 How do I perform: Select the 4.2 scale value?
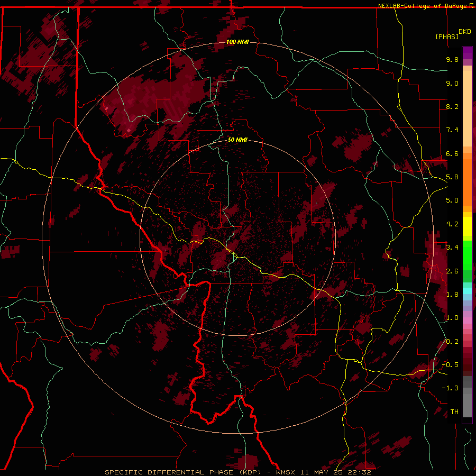coord(452,224)
